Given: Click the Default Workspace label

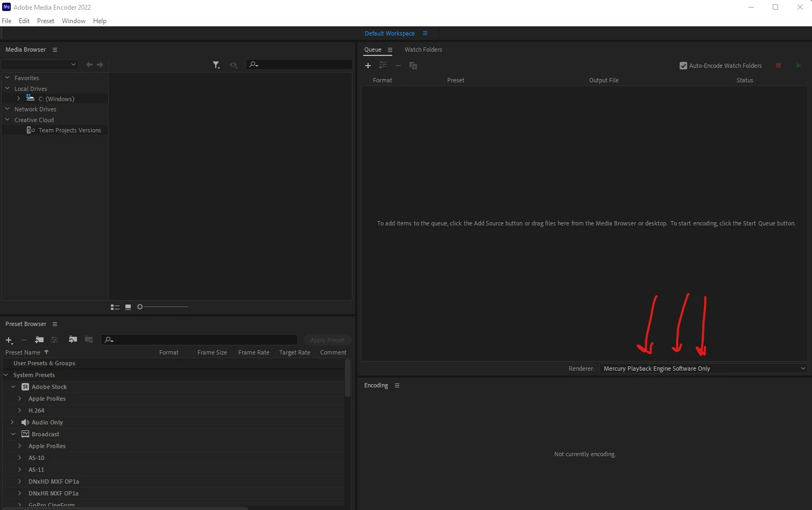Looking at the screenshot, I should [x=390, y=33].
